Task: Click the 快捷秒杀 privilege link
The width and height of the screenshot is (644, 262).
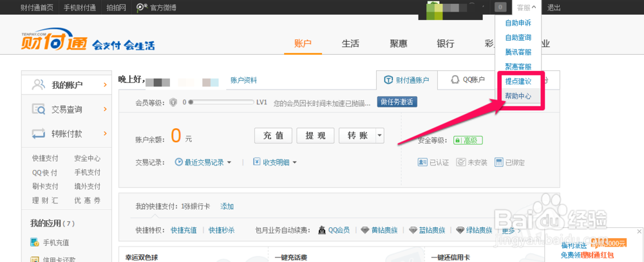Action: point(222,230)
